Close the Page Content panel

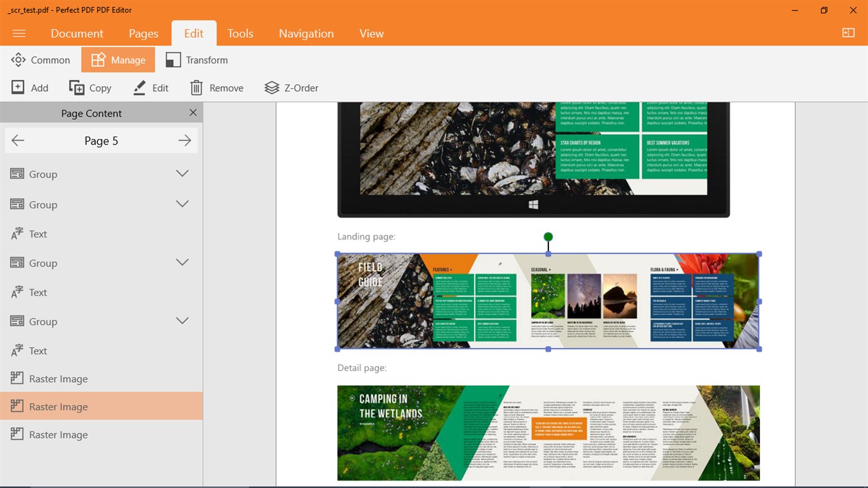(192, 112)
